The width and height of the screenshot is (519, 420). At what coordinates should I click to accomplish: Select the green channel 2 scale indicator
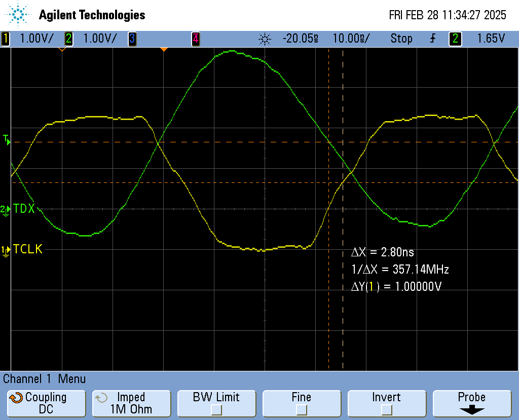coord(68,39)
